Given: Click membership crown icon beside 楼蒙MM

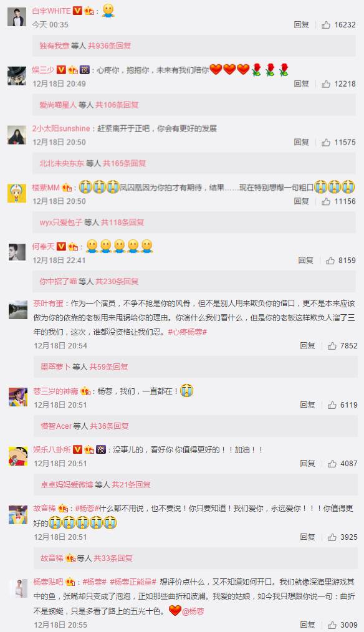Looking at the screenshot, I should pyautogui.click(x=67, y=188).
